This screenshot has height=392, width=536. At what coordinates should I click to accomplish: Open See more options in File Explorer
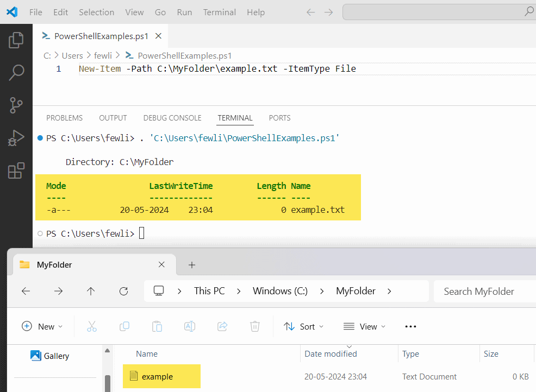pos(410,326)
